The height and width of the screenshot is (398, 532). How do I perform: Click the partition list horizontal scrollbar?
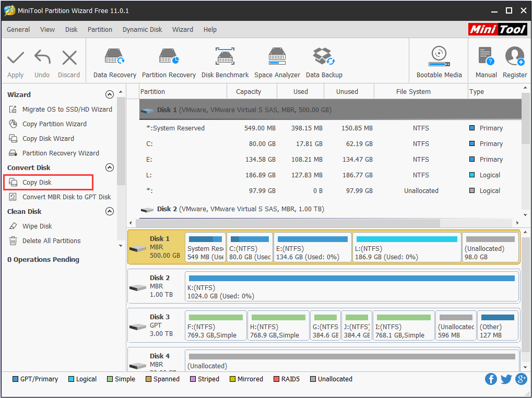(x=288, y=223)
